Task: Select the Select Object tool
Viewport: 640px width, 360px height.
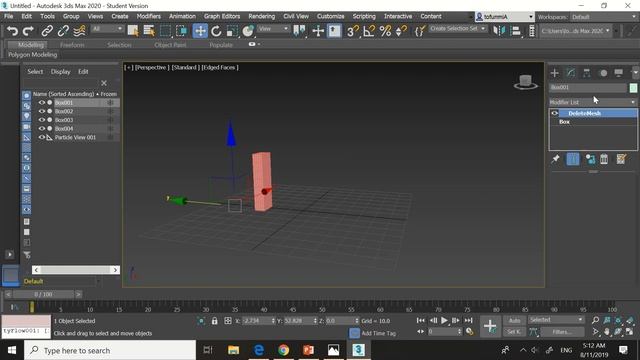Action: (133, 31)
